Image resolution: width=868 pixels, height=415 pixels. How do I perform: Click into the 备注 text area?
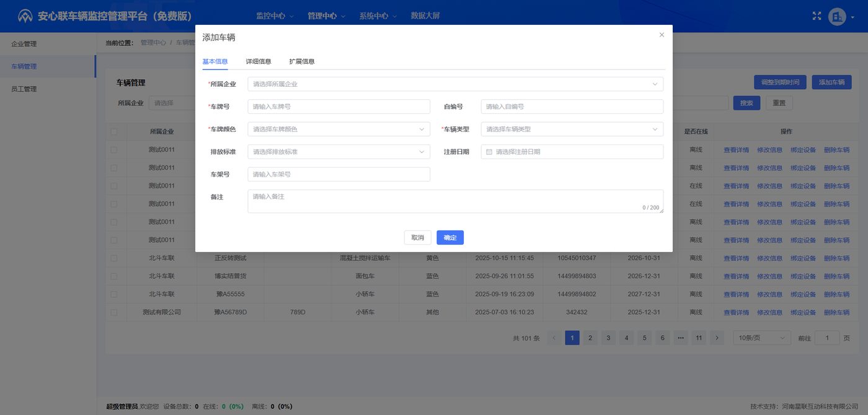[x=456, y=201]
